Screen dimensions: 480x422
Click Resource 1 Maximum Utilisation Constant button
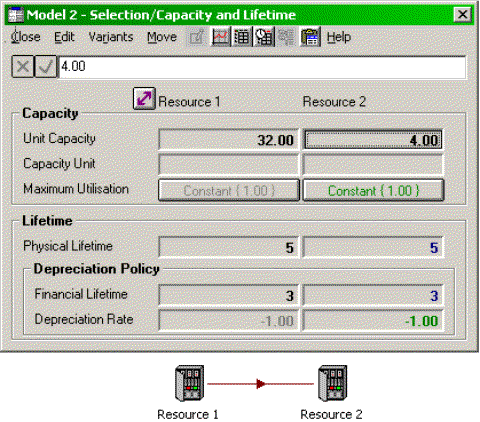229,190
